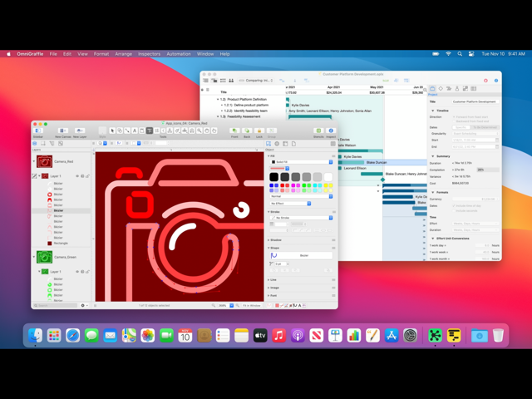The image size is (532, 399).
Task: Open the Stencils panel
Action: pyautogui.click(x=318, y=131)
